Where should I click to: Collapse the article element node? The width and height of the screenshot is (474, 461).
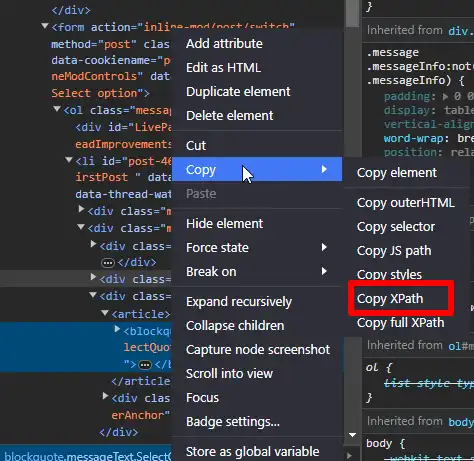pyautogui.click(x=105, y=313)
